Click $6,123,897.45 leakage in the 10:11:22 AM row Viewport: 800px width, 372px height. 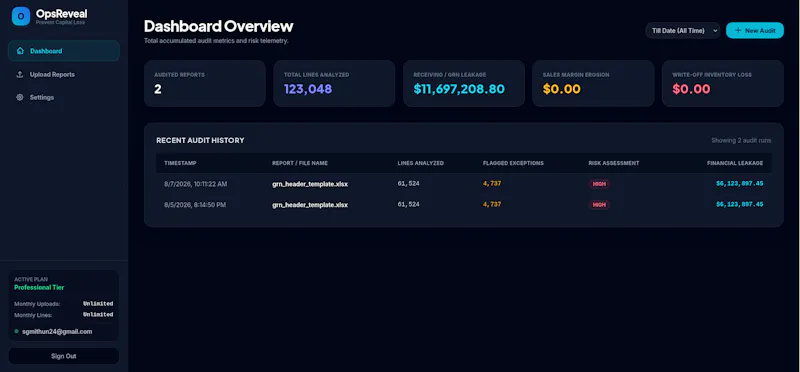click(740, 184)
